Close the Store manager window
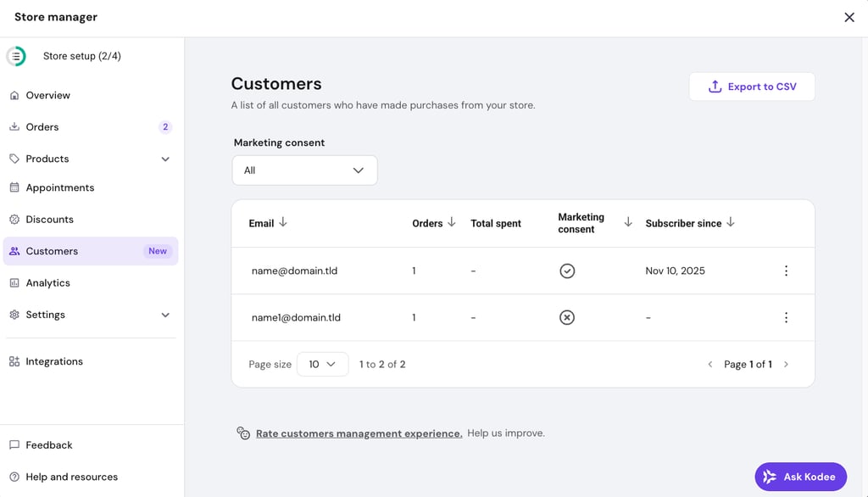 tap(849, 17)
